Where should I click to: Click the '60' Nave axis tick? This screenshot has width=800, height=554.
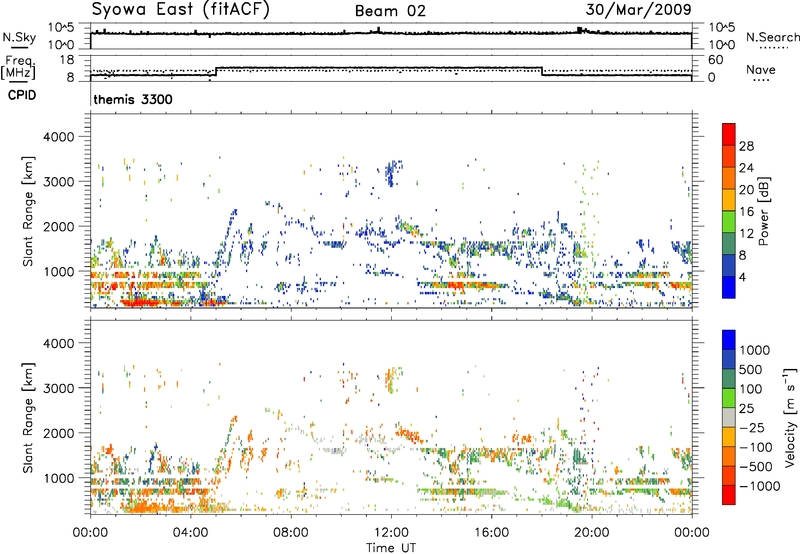(715, 60)
